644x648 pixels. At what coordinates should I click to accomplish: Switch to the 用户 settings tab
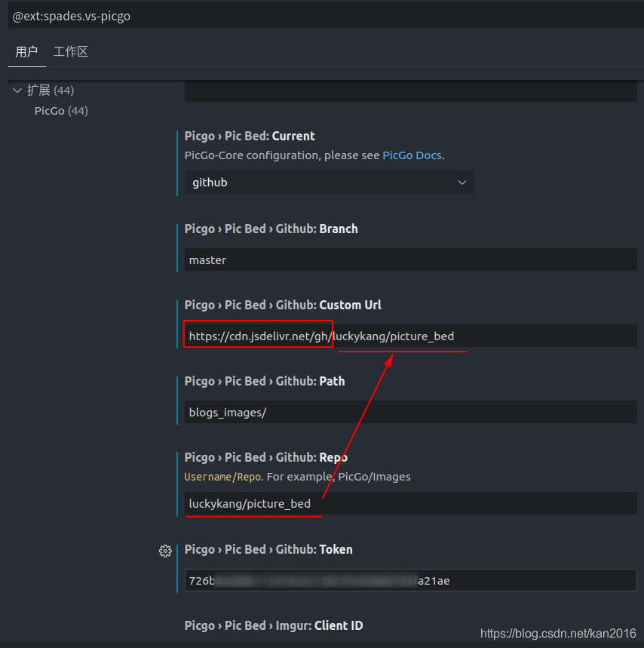26,51
